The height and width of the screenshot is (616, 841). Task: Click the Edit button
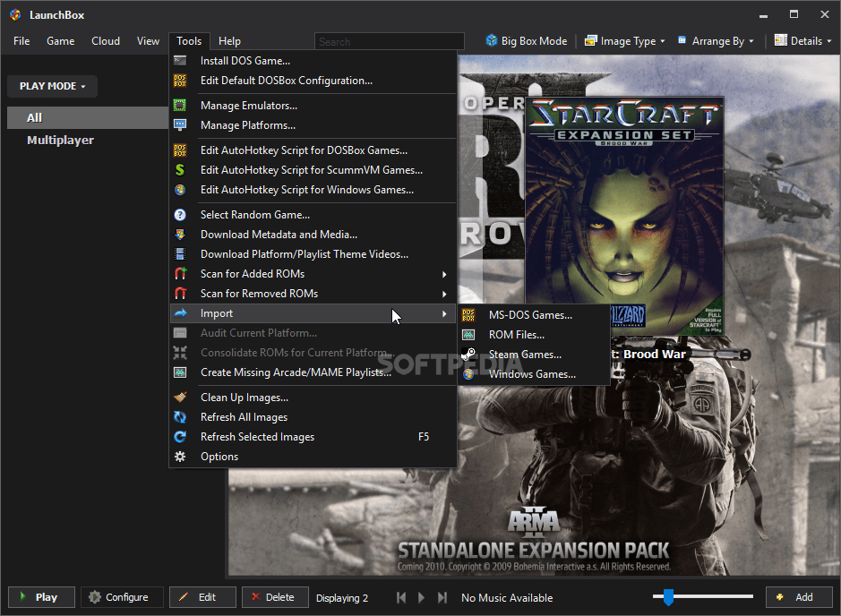click(202, 597)
